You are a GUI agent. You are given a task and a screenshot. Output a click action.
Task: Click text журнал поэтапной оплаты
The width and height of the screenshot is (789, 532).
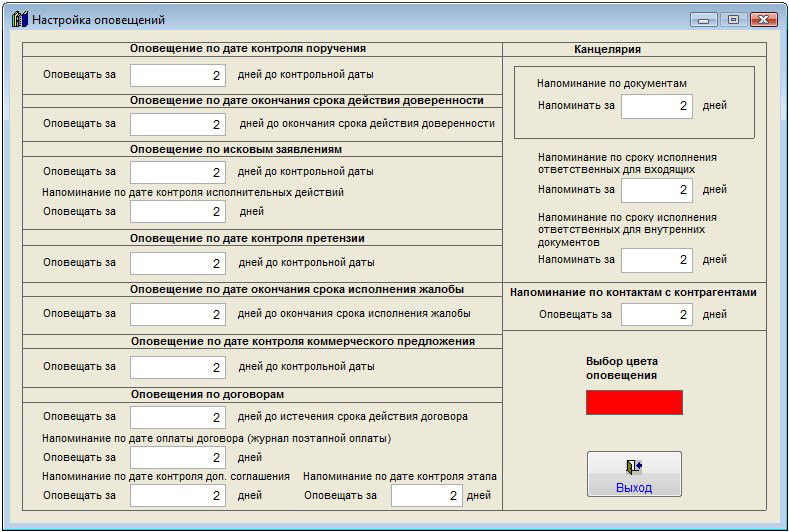[319, 438]
